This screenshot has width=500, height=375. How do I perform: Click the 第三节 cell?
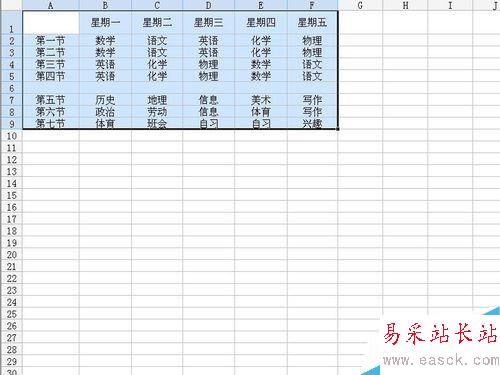(x=51, y=64)
